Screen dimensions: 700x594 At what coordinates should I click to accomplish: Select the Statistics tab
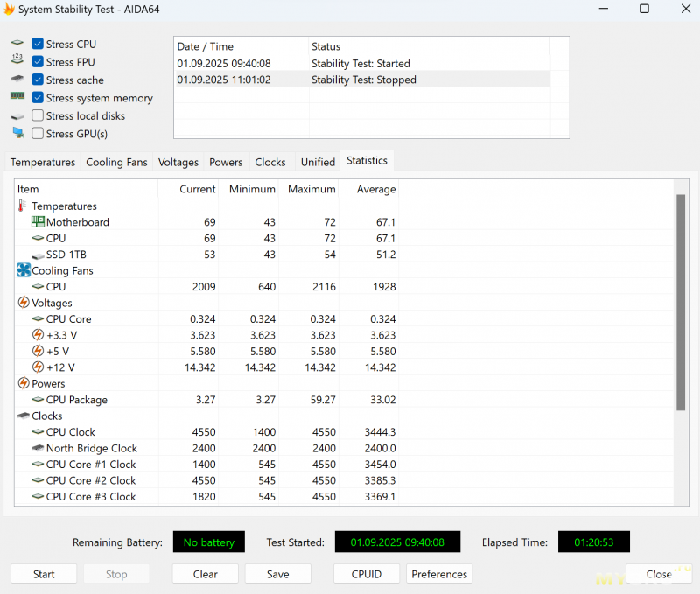point(367,161)
